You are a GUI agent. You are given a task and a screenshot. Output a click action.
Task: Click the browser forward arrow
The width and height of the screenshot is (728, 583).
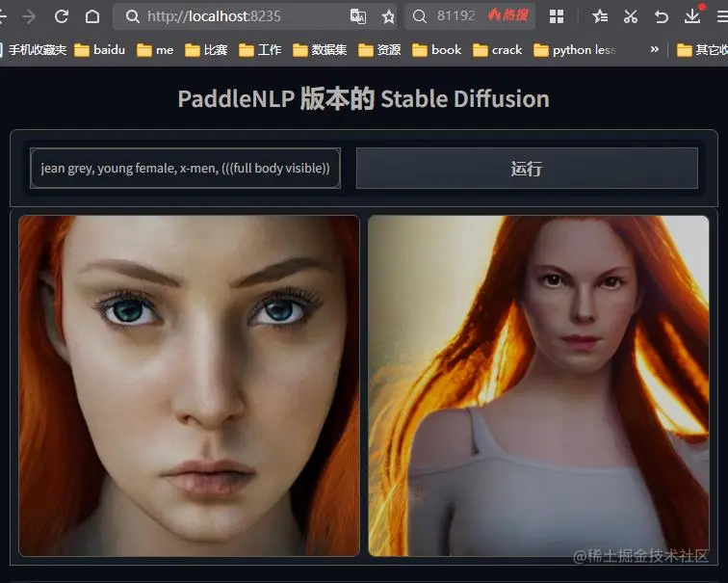29,16
